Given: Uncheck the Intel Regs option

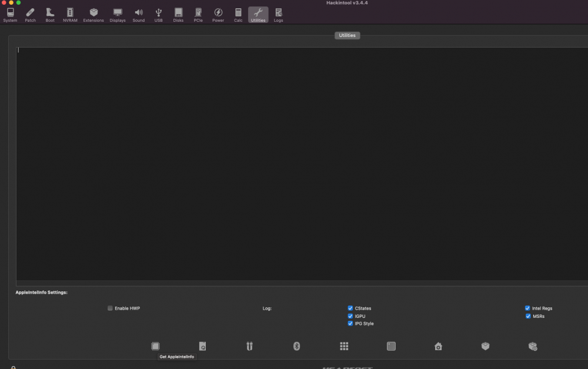Looking at the screenshot, I should coord(527,308).
